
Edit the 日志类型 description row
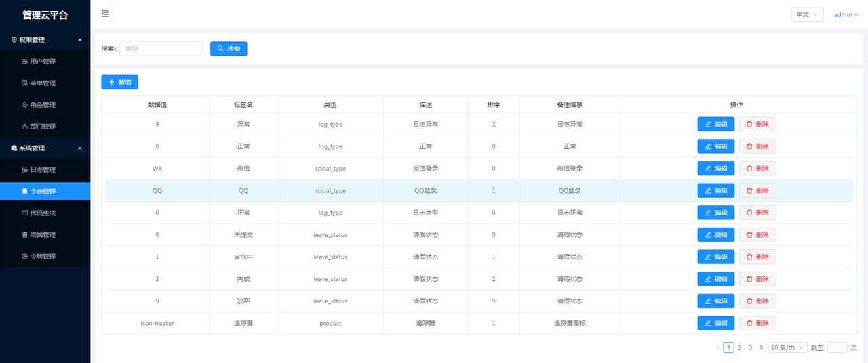pyautogui.click(x=716, y=213)
